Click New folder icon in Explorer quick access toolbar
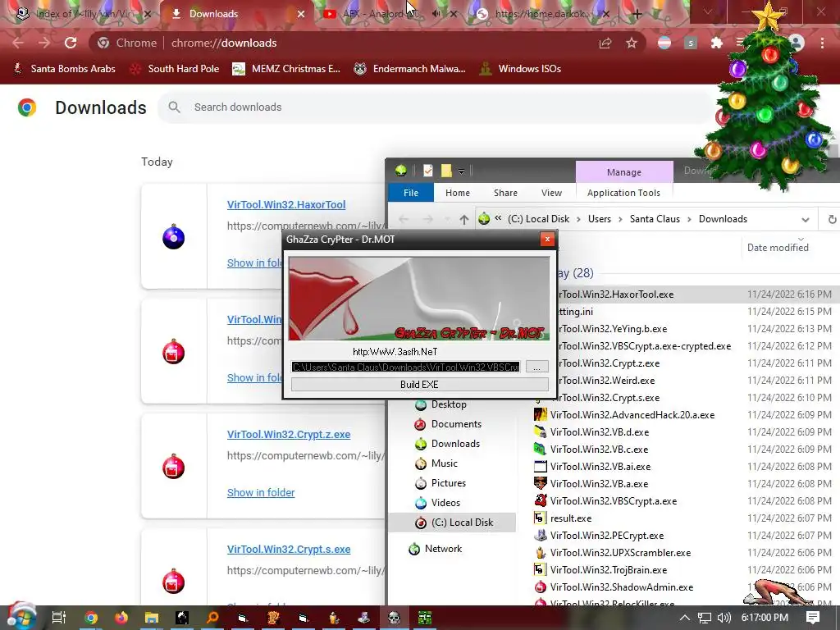The image size is (840, 630). pos(446,171)
